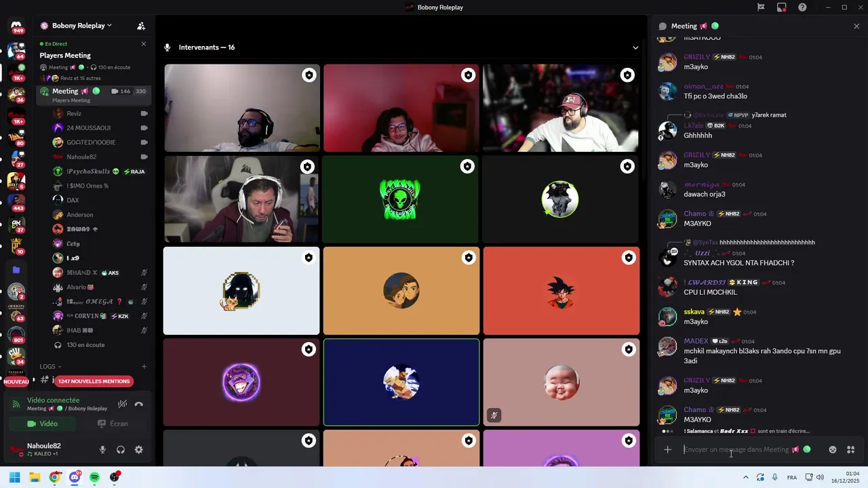This screenshot has height=488, width=868.
Task: Open Discord direct messages home icon
Action: click(16, 26)
